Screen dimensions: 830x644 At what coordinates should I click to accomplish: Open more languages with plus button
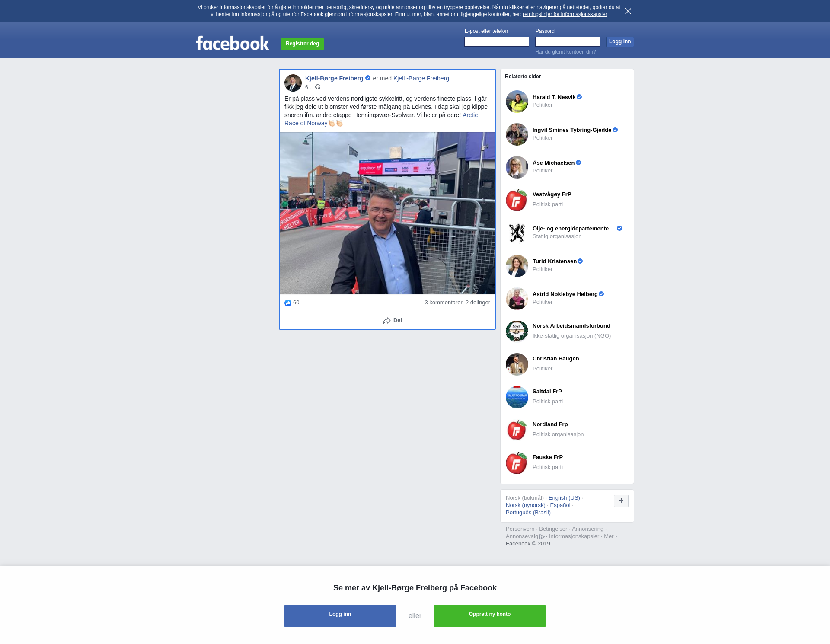(621, 501)
